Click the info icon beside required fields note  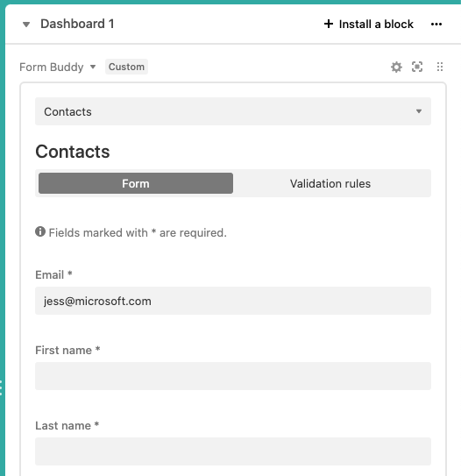[40, 231]
